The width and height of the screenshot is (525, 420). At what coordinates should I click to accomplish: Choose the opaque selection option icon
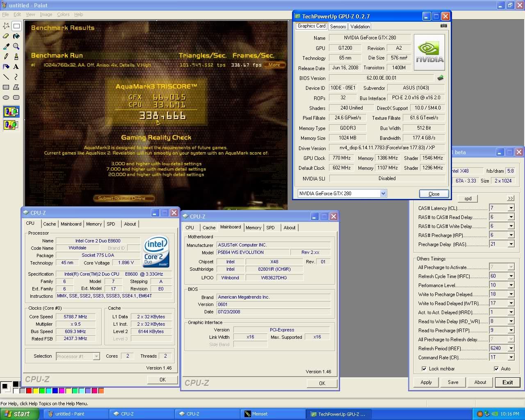click(x=11, y=112)
